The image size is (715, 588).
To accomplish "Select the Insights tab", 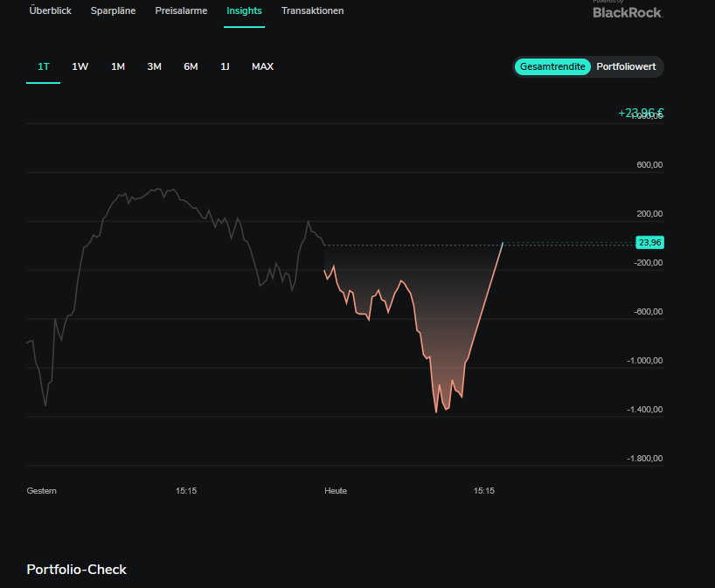I will pyautogui.click(x=244, y=11).
